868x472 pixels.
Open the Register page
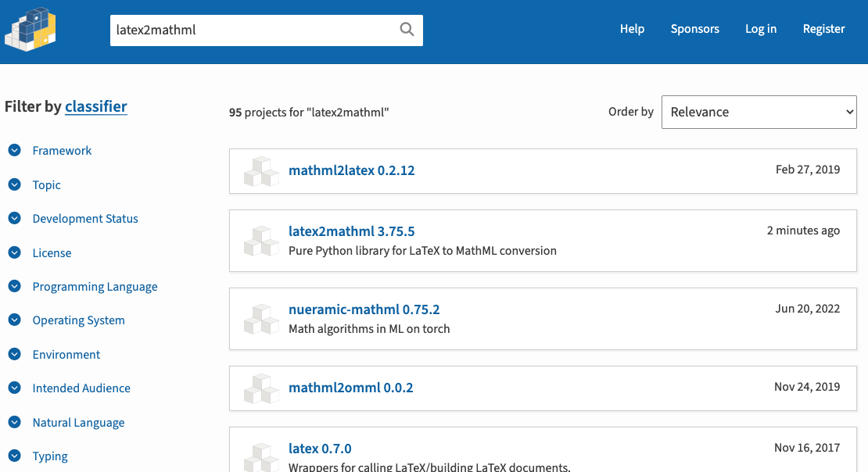(823, 29)
